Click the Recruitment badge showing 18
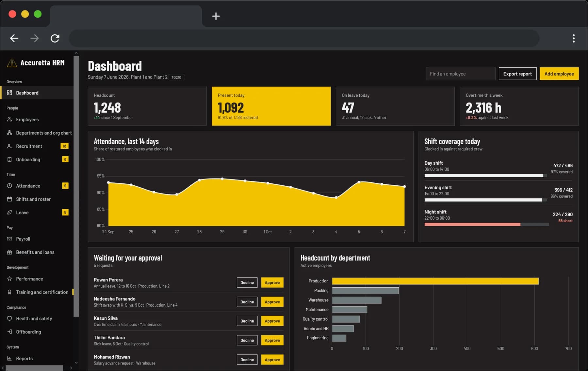Image resolution: width=588 pixels, height=371 pixels. (x=64, y=146)
